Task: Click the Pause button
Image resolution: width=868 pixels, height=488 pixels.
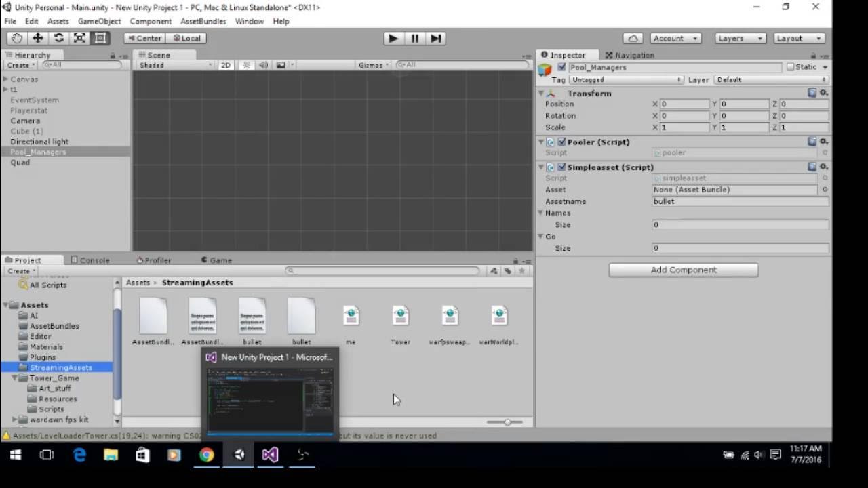Action: pos(415,39)
